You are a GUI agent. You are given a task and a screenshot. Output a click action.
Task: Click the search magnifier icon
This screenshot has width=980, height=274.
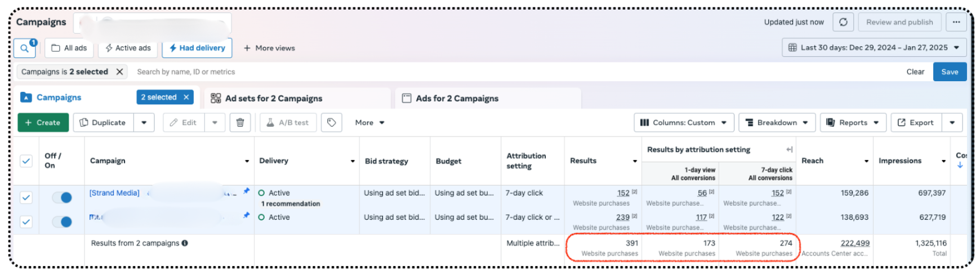24,48
